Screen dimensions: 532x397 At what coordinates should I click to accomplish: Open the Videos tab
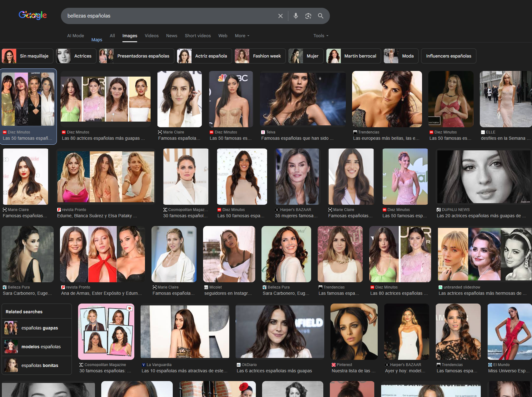coord(152,36)
